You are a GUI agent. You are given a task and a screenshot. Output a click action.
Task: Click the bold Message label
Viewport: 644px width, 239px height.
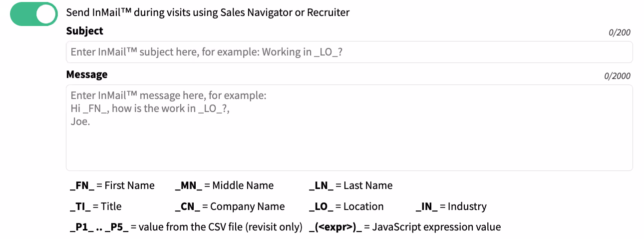87,74
